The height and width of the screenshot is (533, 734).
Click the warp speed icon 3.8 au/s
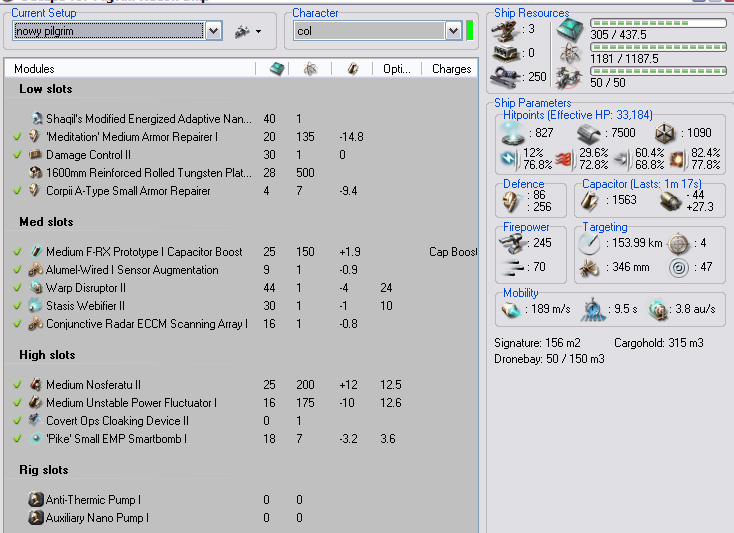[658, 310]
